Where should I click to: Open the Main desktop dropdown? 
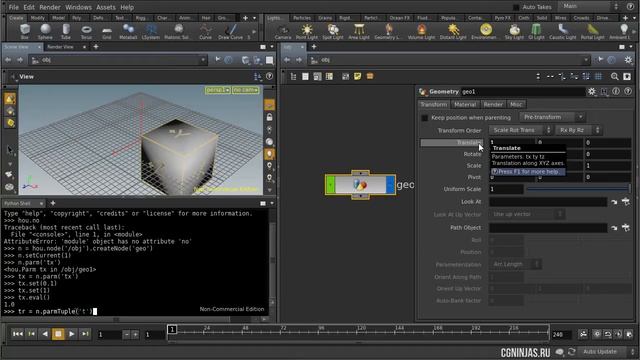(x=590, y=7)
